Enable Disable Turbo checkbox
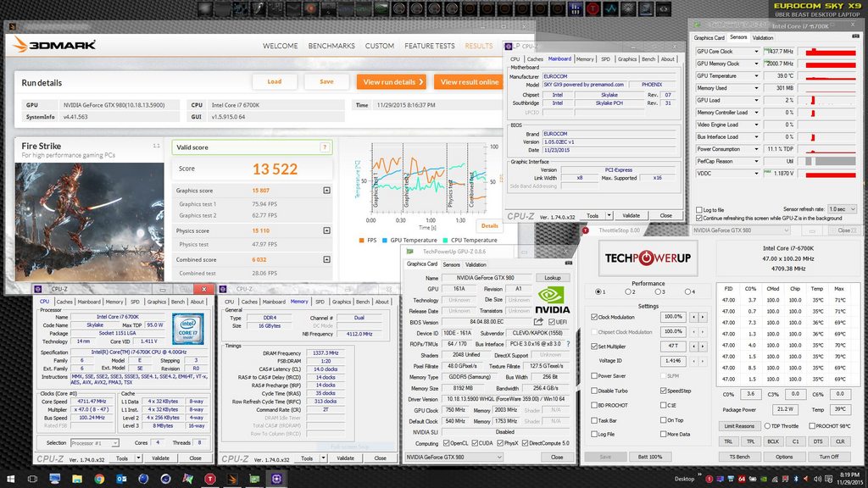 click(594, 391)
